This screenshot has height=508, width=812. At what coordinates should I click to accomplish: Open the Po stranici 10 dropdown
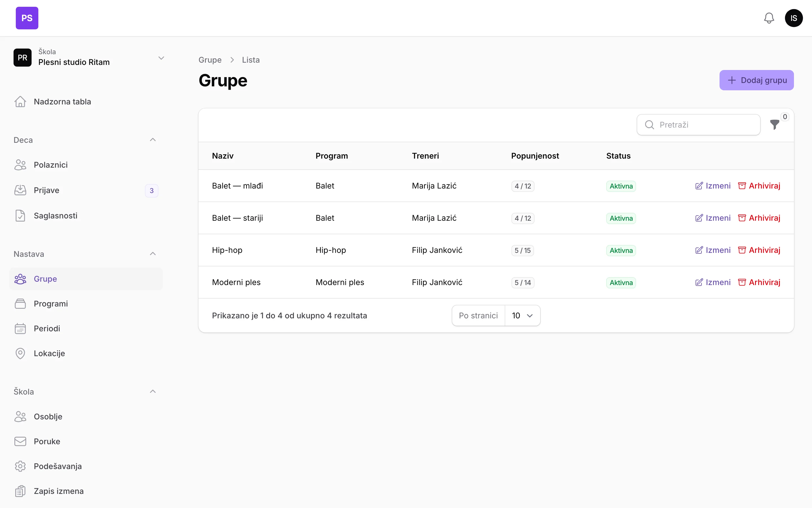coord(522,316)
